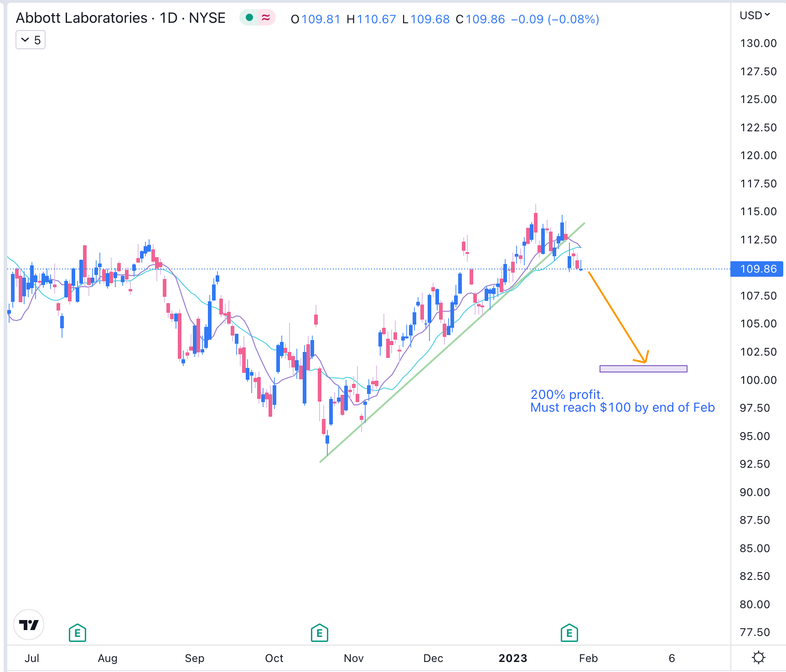Click the TradingView logo icon

coord(29,625)
